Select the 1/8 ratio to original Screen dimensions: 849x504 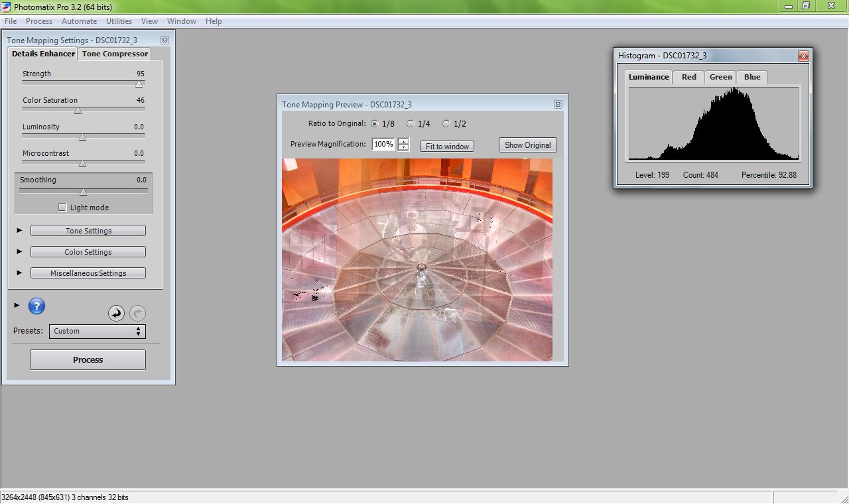pos(375,123)
